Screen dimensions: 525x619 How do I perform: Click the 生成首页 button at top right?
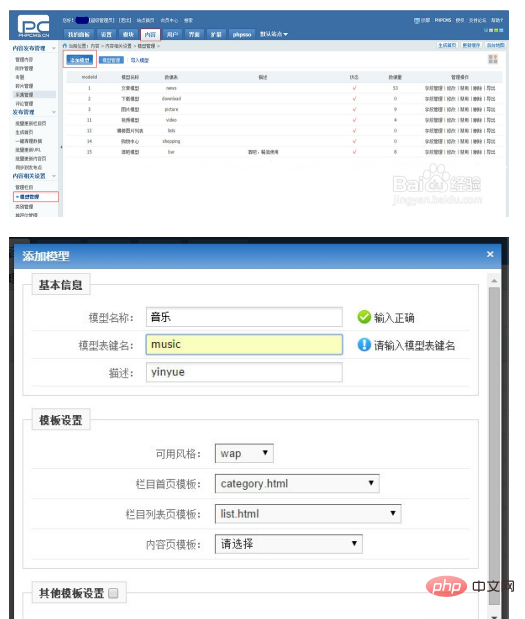pos(447,45)
